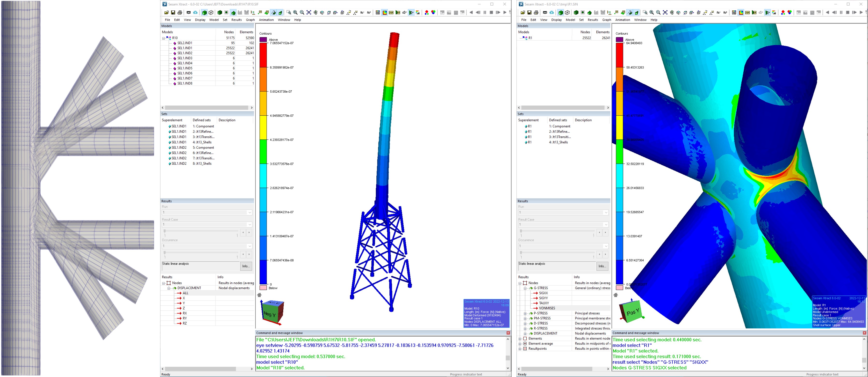Click purple Above swatch in R1 contour legend

coord(619,39)
